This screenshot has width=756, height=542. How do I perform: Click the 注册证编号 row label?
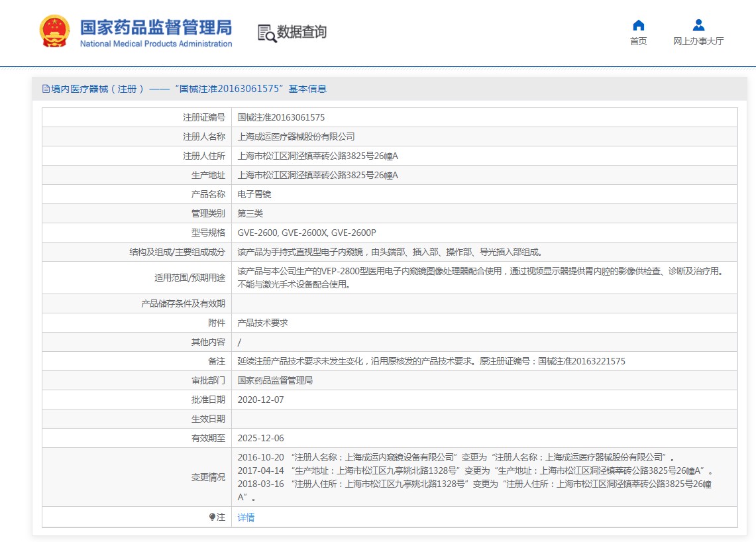pyautogui.click(x=204, y=118)
